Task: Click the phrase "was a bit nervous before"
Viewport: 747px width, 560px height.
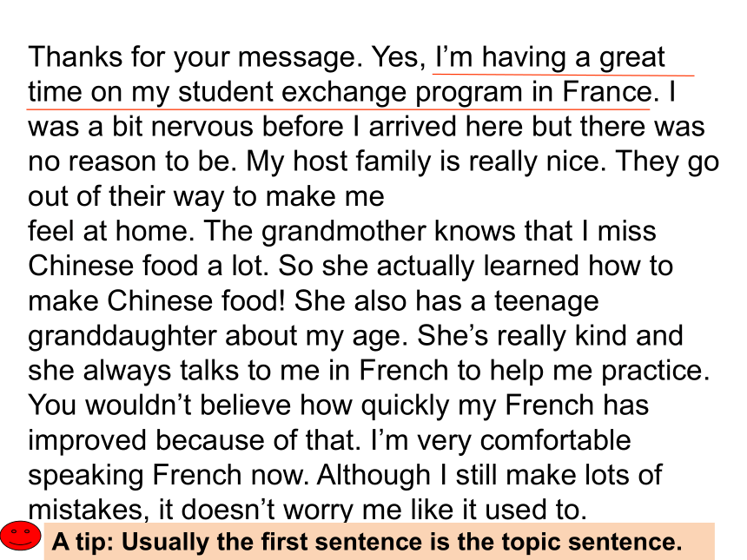Action: tap(186, 127)
